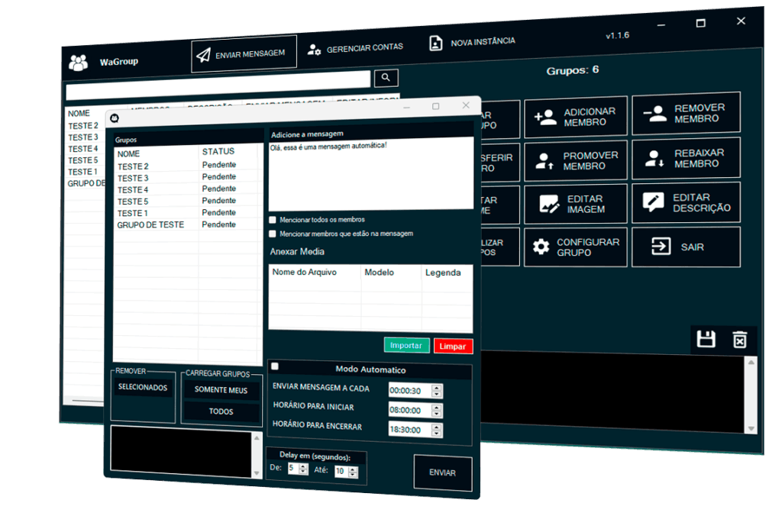Check Mencionar membros que estão na mensagem
782x532 pixels.
click(273, 234)
